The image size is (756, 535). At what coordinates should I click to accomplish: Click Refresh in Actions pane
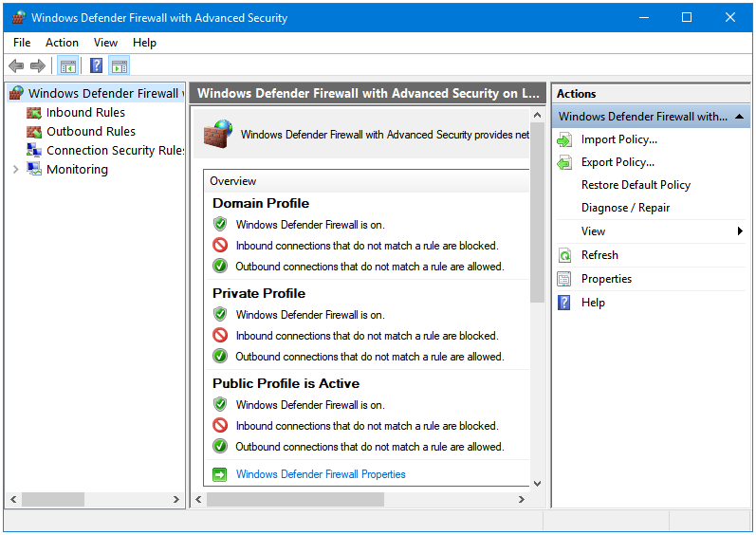coord(599,255)
